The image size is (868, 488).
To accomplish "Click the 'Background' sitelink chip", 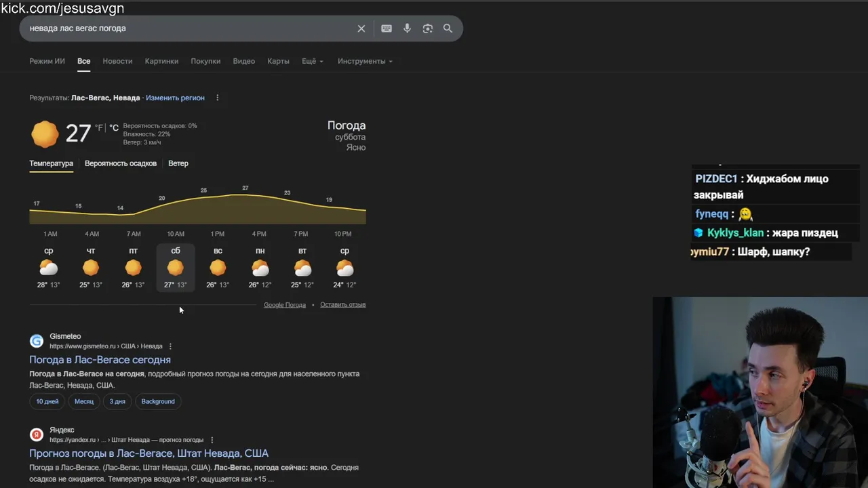I will [x=158, y=401].
